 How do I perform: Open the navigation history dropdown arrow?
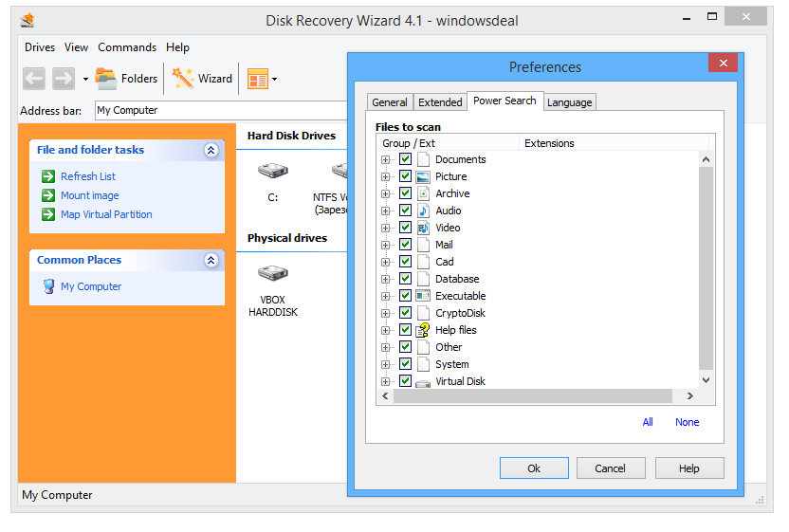[x=85, y=79]
